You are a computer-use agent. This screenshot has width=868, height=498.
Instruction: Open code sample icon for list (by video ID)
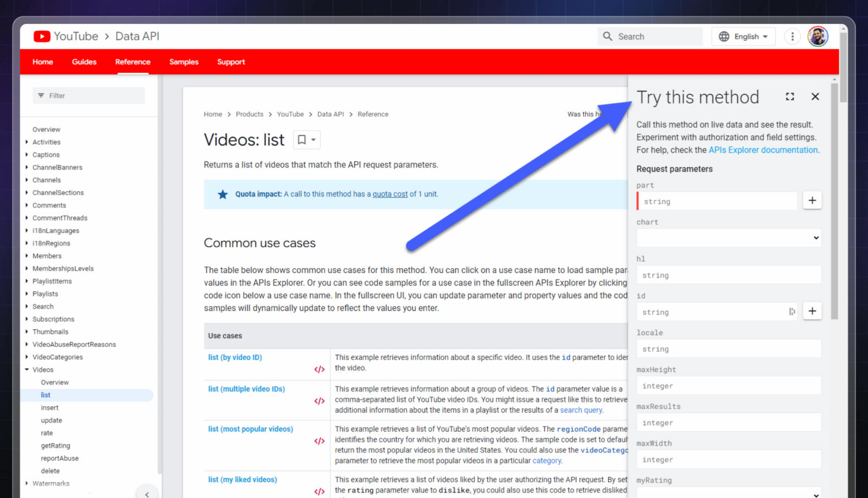pos(319,369)
